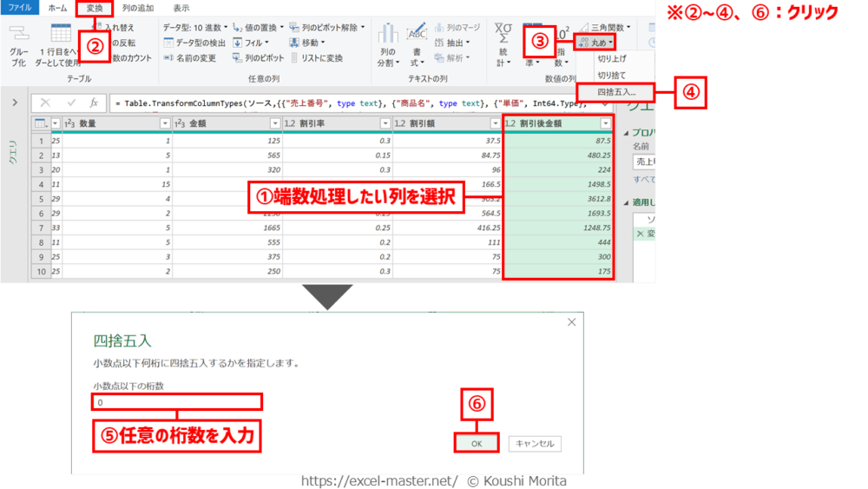Click the fx formula icon
The image size is (868, 489).
[94, 102]
